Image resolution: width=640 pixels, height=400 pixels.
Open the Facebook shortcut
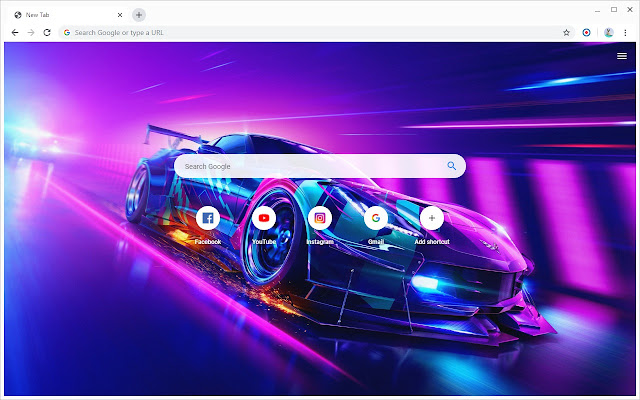tap(208, 218)
